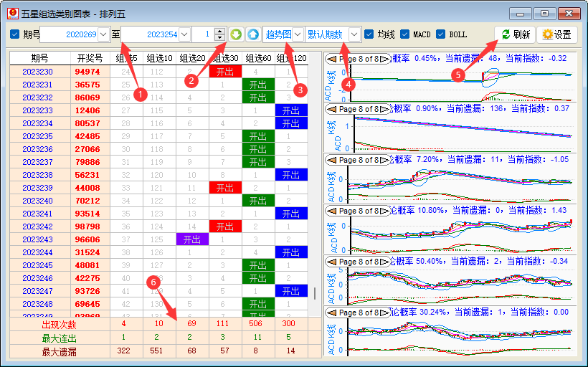Click the 组选30 column header
The image size is (588, 367).
(224, 58)
